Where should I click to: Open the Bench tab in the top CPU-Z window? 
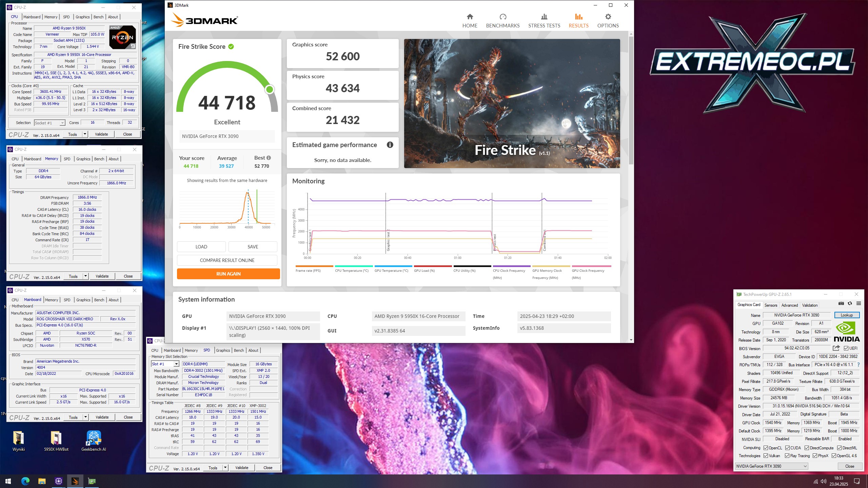[98, 17]
